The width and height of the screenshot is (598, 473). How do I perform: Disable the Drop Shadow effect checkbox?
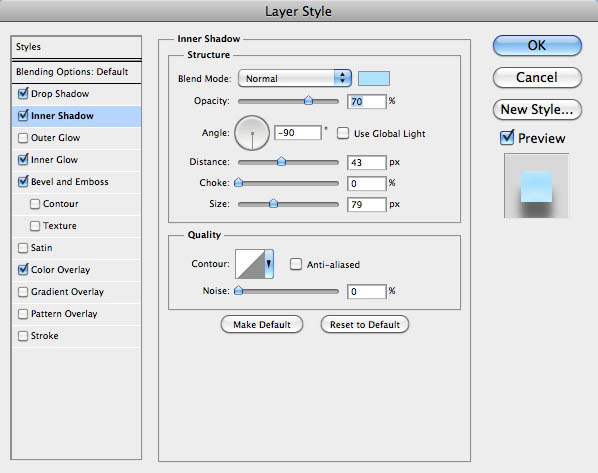coord(23,93)
